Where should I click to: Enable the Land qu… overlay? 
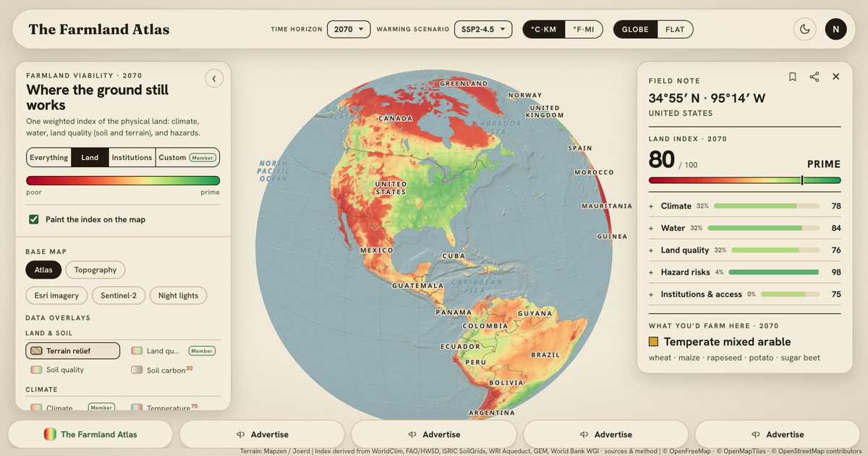coord(155,351)
